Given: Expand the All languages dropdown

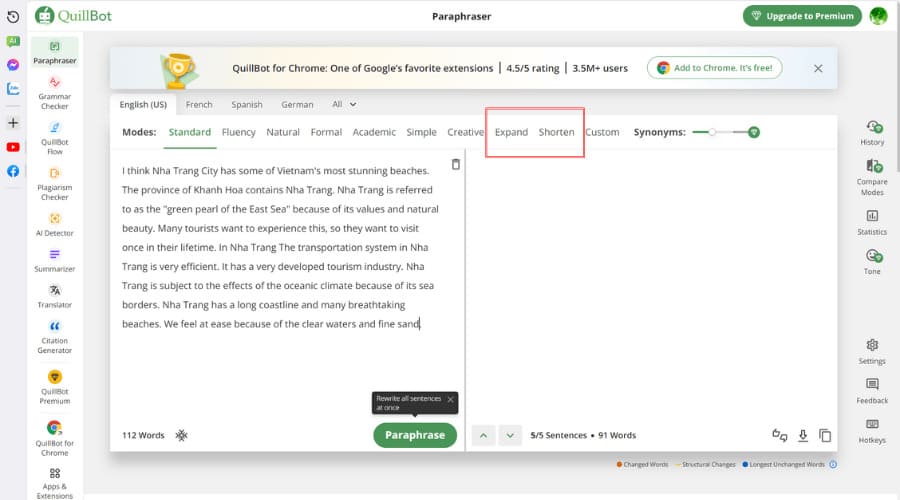Looking at the screenshot, I should click(344, 104).
